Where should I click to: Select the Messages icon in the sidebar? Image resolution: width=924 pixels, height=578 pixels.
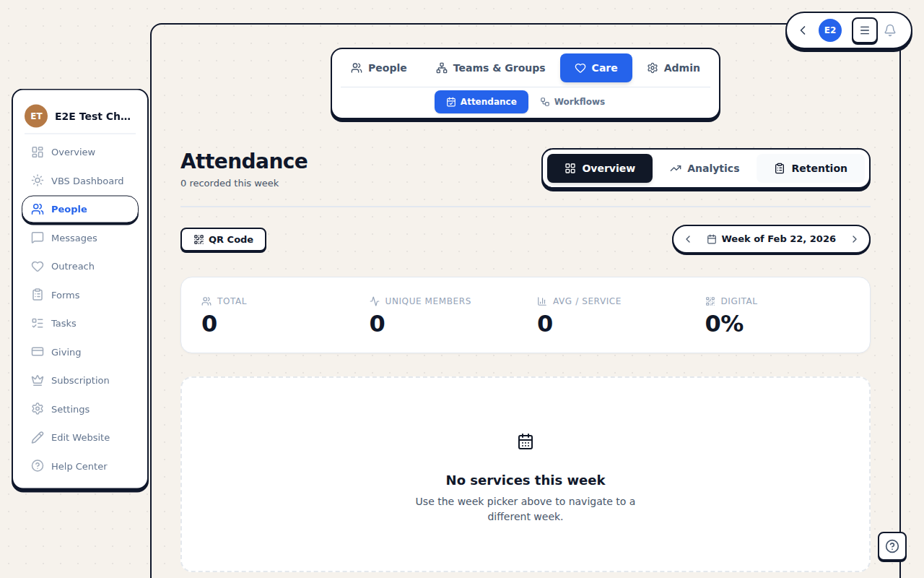pyautogui.click(x=37, y=238)
